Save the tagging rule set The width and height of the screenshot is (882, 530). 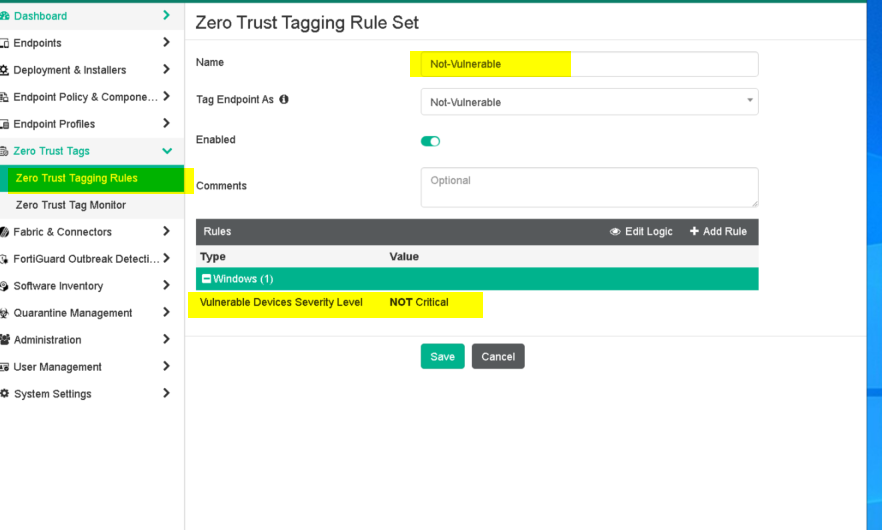point(442,357)
